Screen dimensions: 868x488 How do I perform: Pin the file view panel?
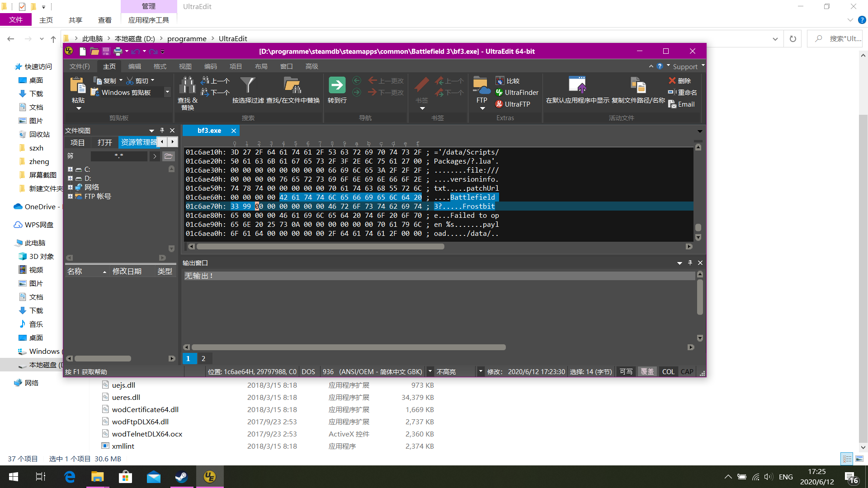tap(162, 131)
